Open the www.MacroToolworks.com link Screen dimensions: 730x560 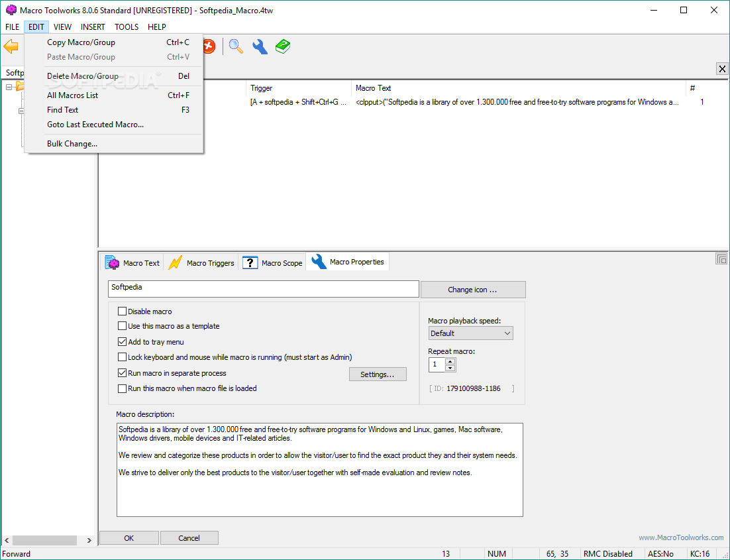(x=681, y=537)
